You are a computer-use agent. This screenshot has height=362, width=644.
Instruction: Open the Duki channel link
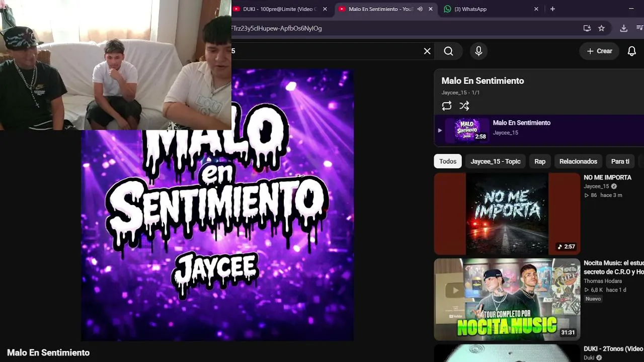589,358
